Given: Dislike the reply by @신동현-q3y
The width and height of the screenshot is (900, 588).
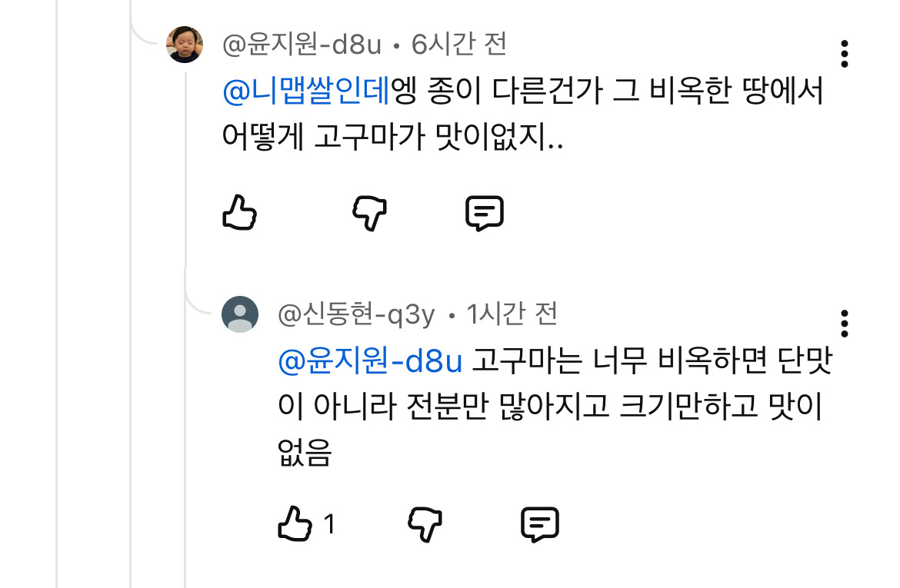Looking at the screenshot, I should [425, 523].
